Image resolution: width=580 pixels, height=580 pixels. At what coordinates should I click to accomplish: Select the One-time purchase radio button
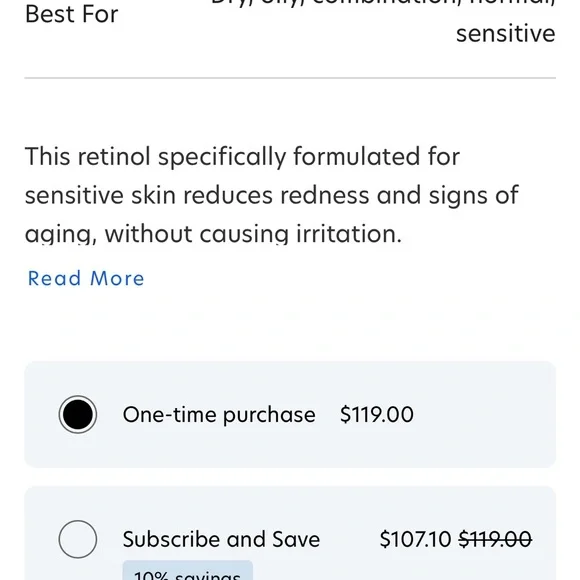click(x=78, y=414)
